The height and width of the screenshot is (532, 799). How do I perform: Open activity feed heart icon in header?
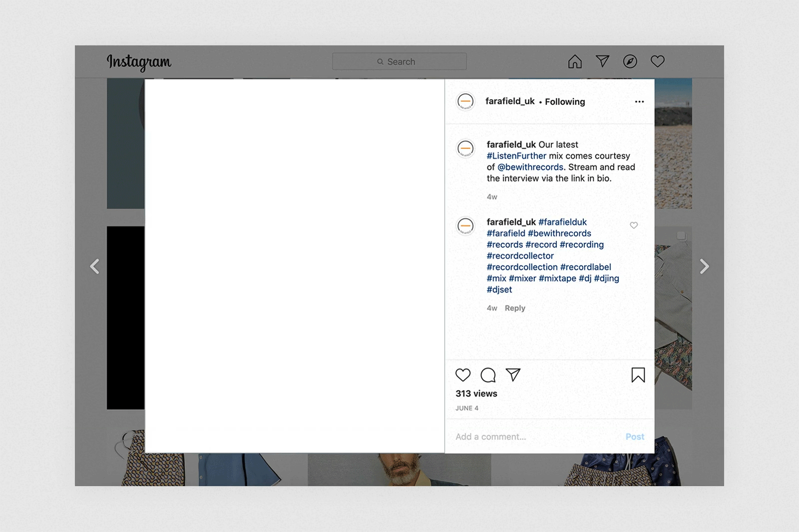(x=657, y=61)
